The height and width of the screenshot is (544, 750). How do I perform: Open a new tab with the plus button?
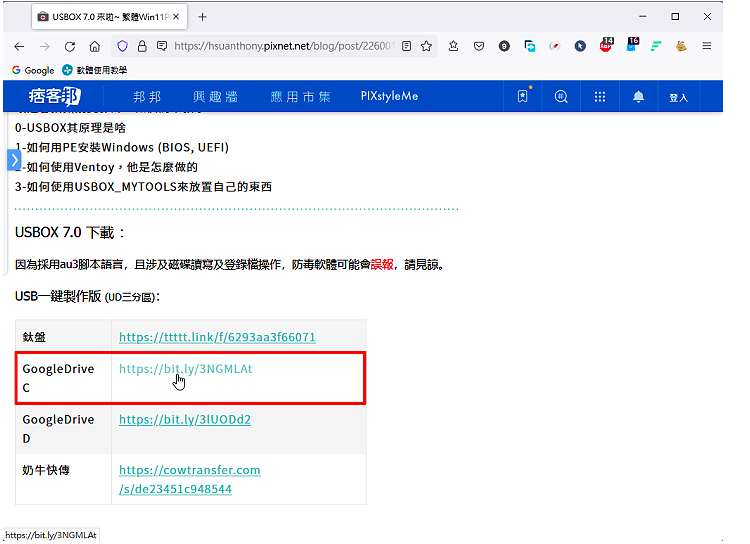coord(202,17)
